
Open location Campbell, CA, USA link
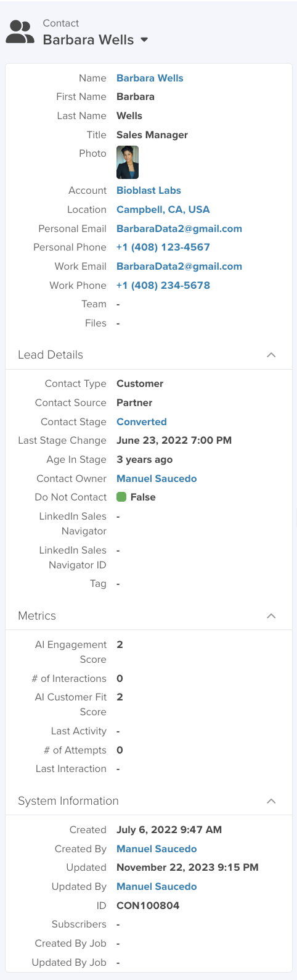(163, 210)
